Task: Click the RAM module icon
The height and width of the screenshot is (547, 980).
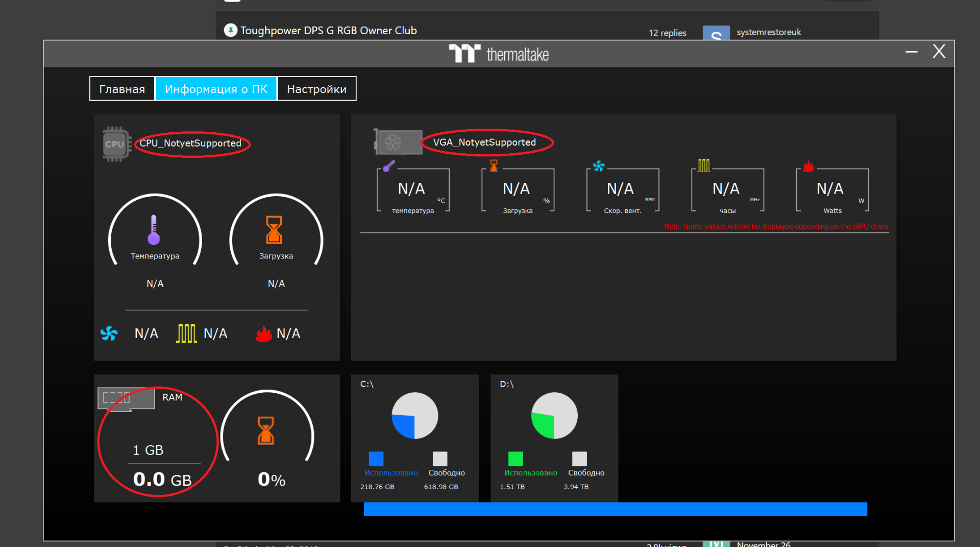Action: (x=126, y=398)
